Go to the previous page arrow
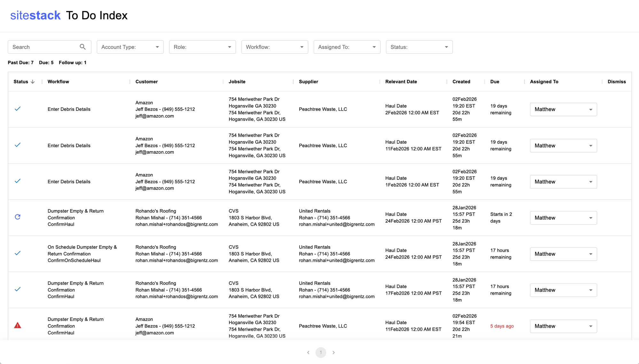639x364 pixels. [x=308, y=353]
